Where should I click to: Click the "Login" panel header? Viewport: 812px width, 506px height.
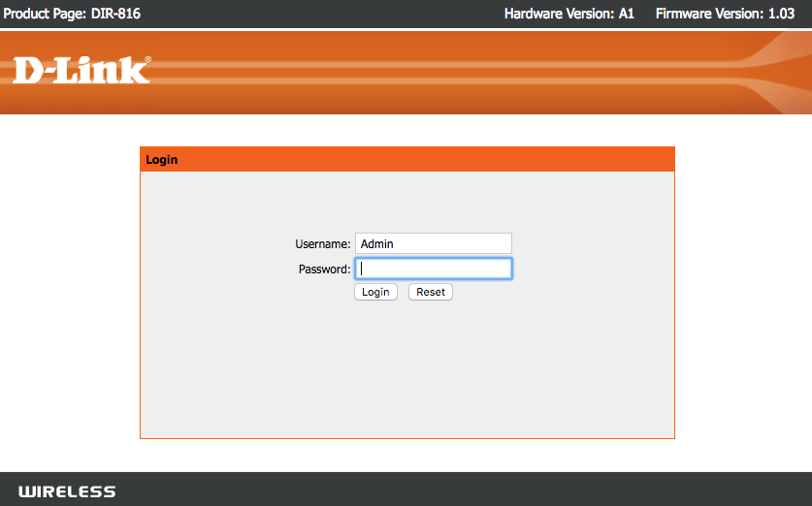tap(407, 159)
